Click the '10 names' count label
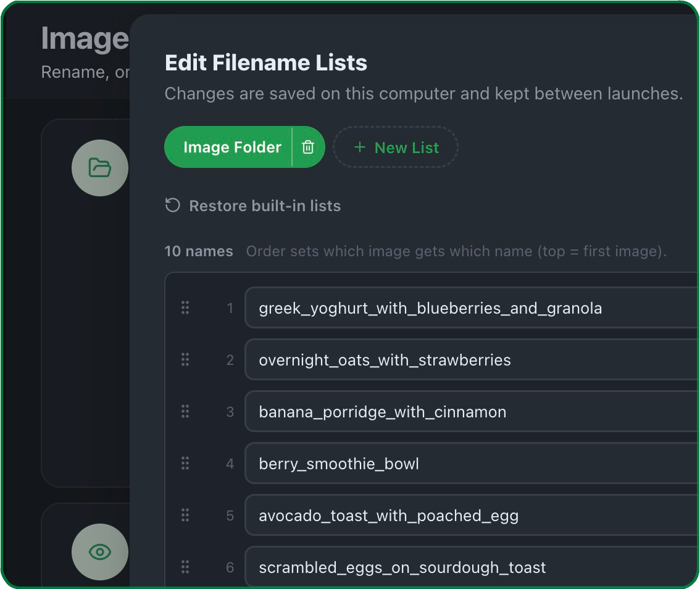 pyautogui.click(x=199, y=251)
